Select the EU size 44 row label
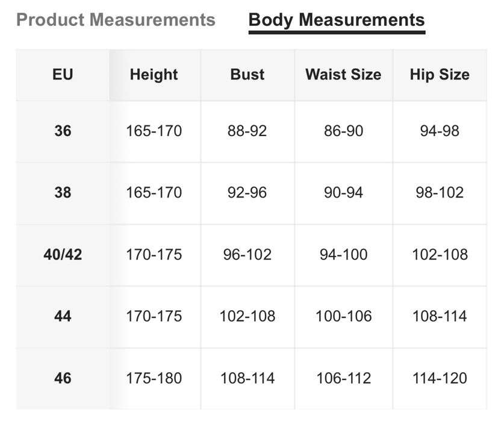 click(x=63, y=316)
